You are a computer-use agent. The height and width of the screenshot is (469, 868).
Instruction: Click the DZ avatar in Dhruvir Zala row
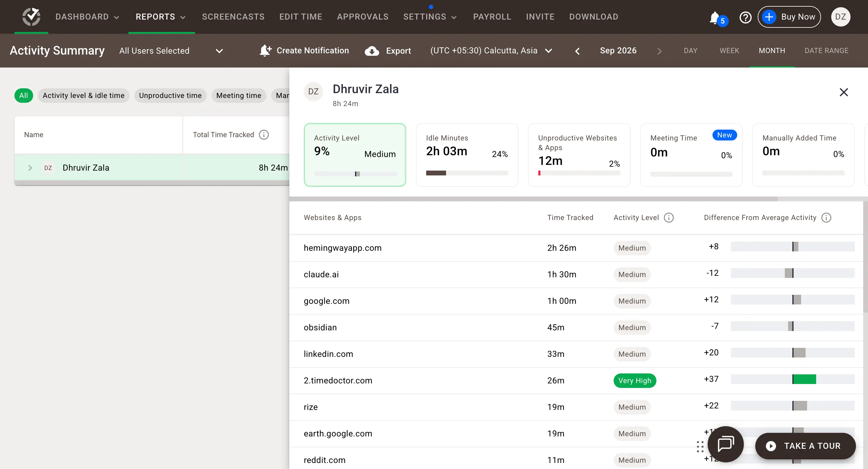pos(48,168)
